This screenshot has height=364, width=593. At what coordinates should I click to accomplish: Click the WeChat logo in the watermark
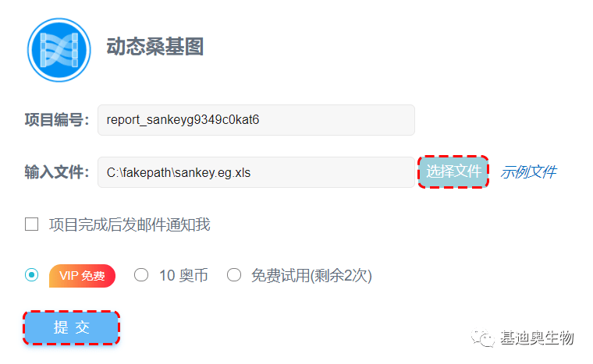(x=482, y=337)
